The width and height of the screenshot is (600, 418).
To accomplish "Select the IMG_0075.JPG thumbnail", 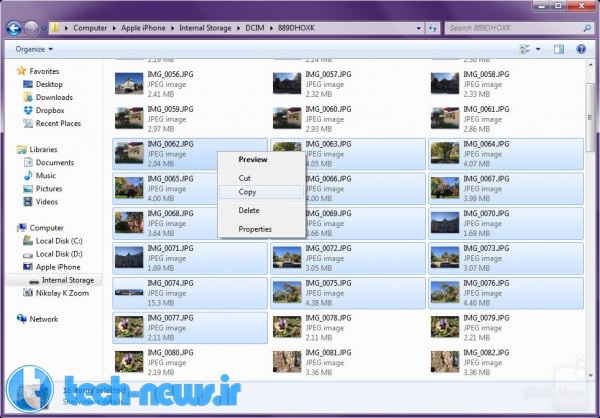I will point(287,292).
